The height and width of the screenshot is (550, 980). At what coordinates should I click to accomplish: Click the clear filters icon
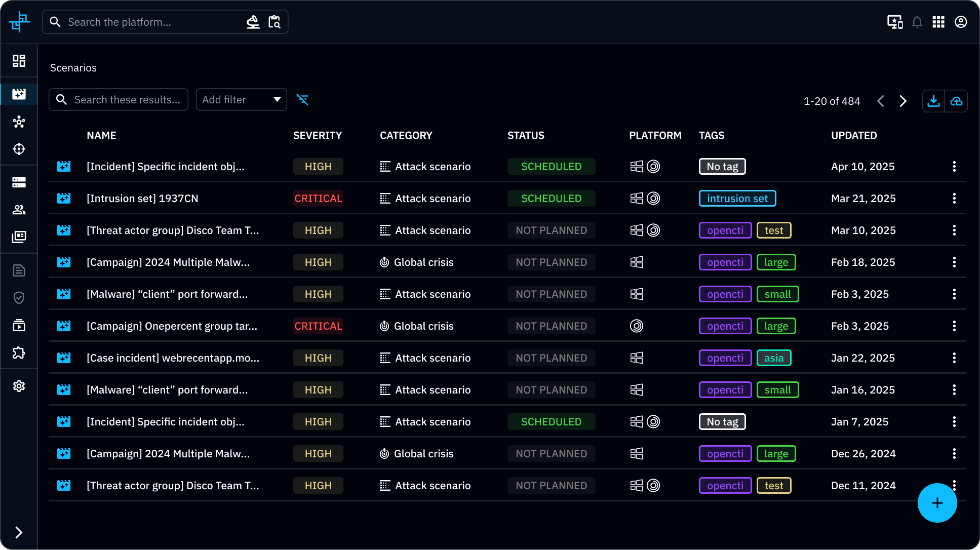click(x=302, y=100)
